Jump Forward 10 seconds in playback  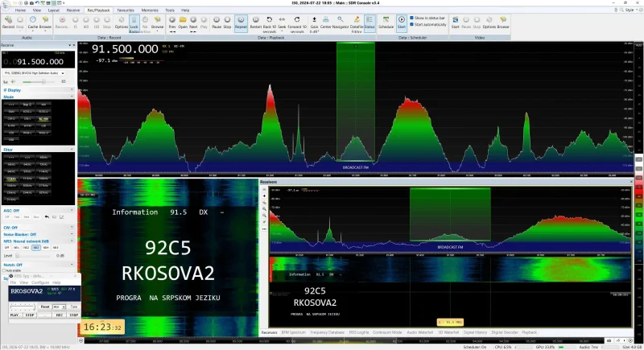297,24
